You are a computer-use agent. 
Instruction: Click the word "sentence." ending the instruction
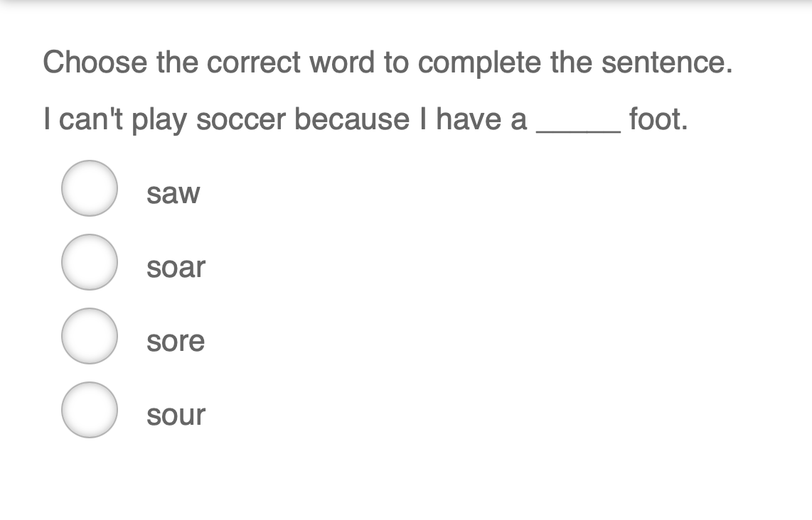click(666, 63)
